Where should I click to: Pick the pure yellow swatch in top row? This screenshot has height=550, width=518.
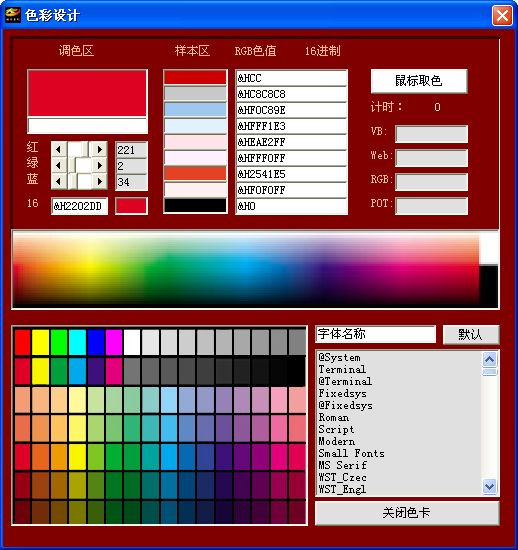click(x=41, y=342)
